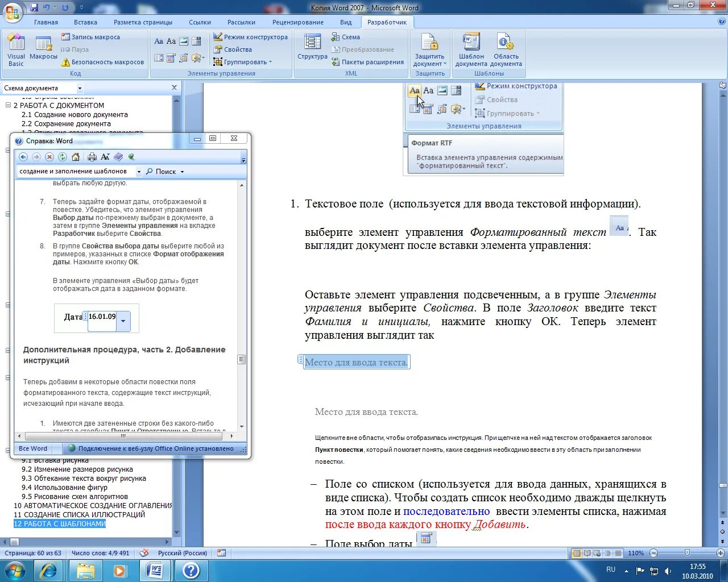Insert a Combo Box content control
Viewport: 728px width, 582px height.
[x=196, y=41]
